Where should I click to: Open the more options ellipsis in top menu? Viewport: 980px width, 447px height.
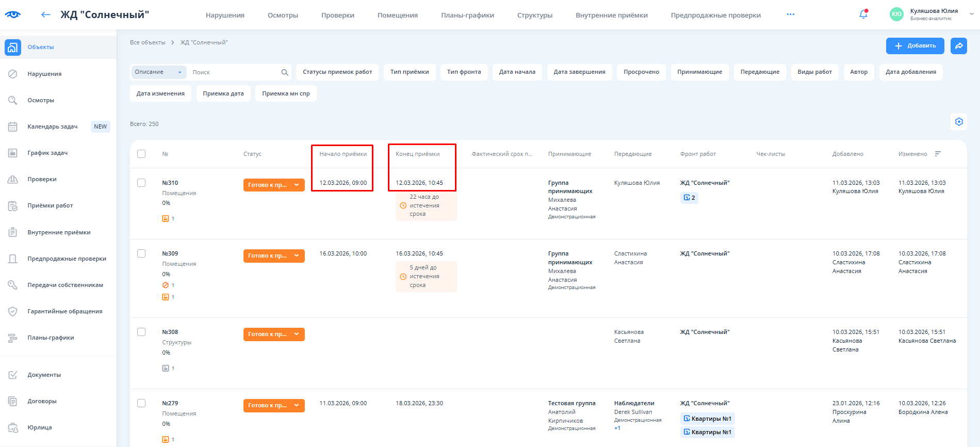pos(790,14)
